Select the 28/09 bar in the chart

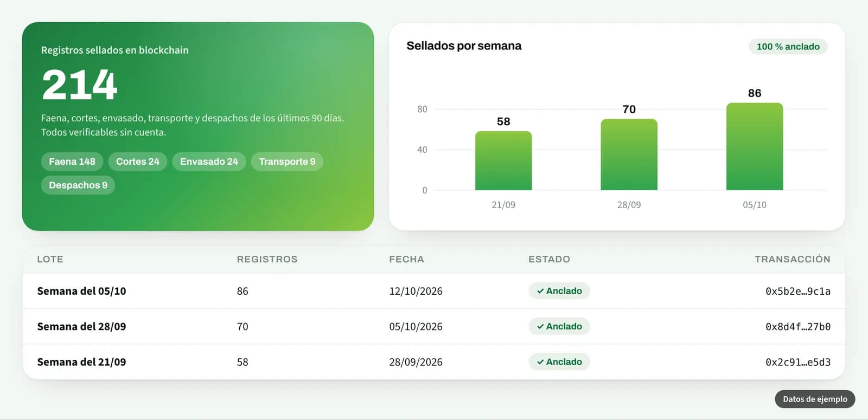629,154
